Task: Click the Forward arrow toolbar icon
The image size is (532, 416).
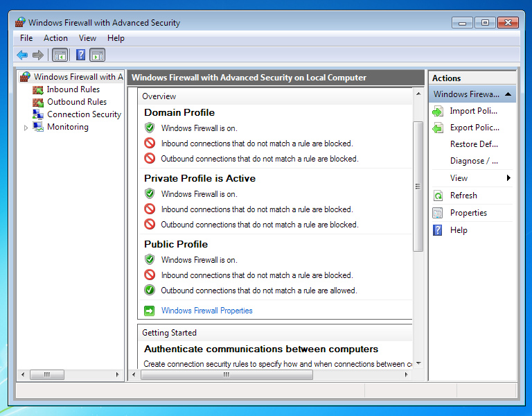Action: tap(38, 55)
